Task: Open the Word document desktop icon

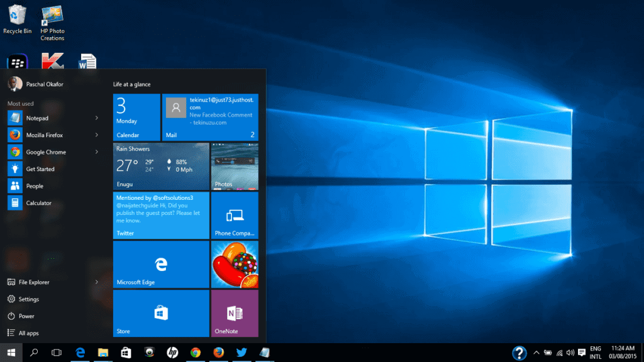Action: pyautogui.click(x=87, y=61)
